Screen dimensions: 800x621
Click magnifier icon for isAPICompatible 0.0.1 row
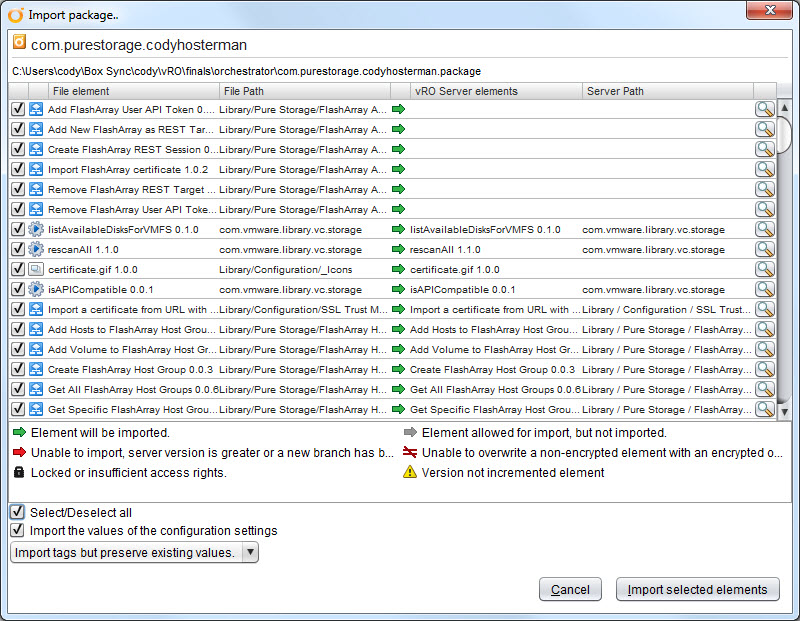(764, 289)
